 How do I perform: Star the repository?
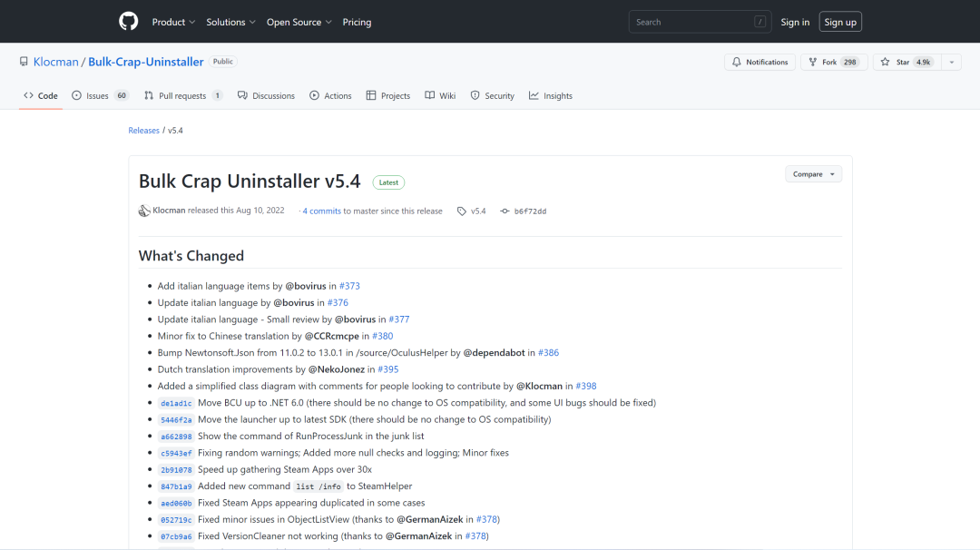906,62
